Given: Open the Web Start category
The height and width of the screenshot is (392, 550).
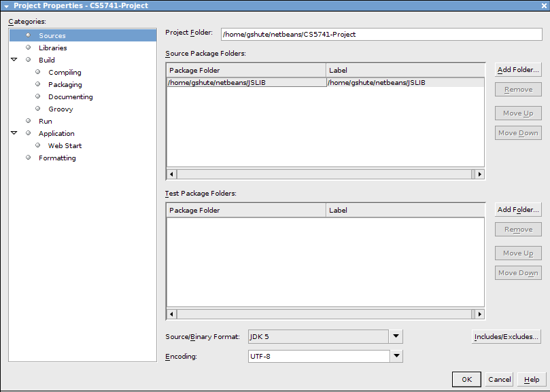Looking at the screenshot, I should click(x=65, y=146).
